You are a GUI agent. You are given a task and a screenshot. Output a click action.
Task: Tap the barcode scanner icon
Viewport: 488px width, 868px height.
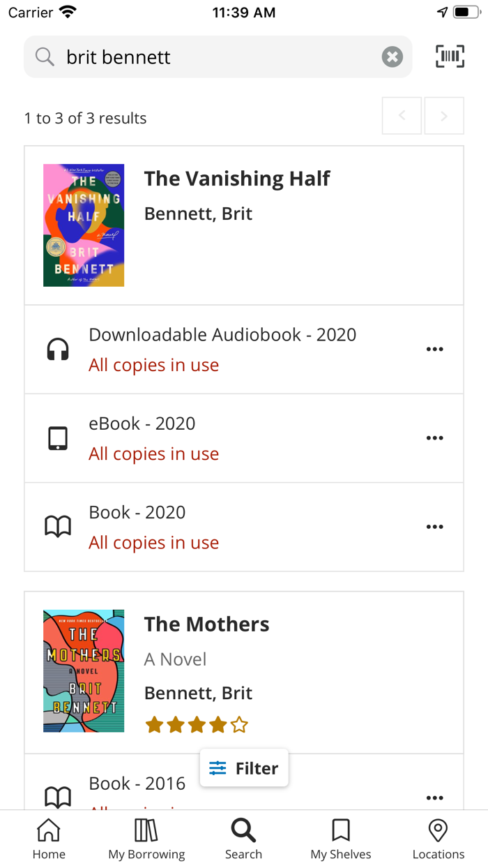(450, 57)
